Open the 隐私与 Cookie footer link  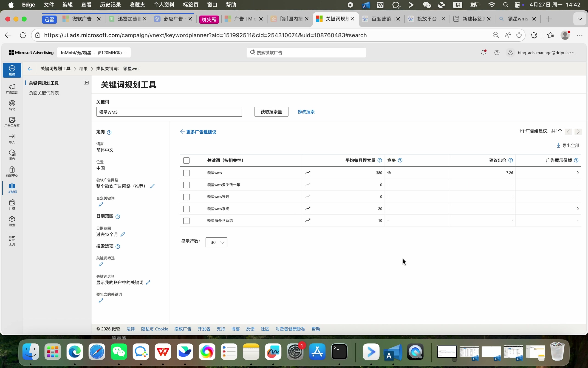(155, 329)
